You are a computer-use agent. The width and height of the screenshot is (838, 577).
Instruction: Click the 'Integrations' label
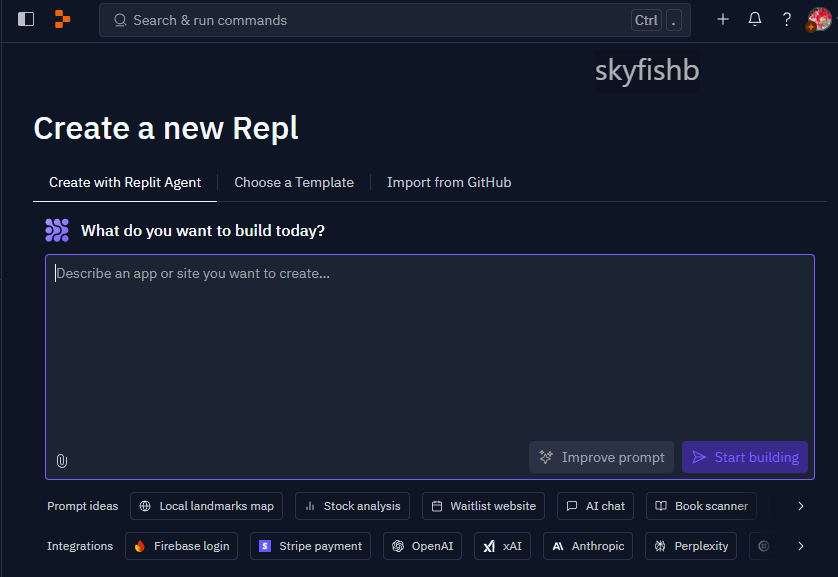pos(80,546)
